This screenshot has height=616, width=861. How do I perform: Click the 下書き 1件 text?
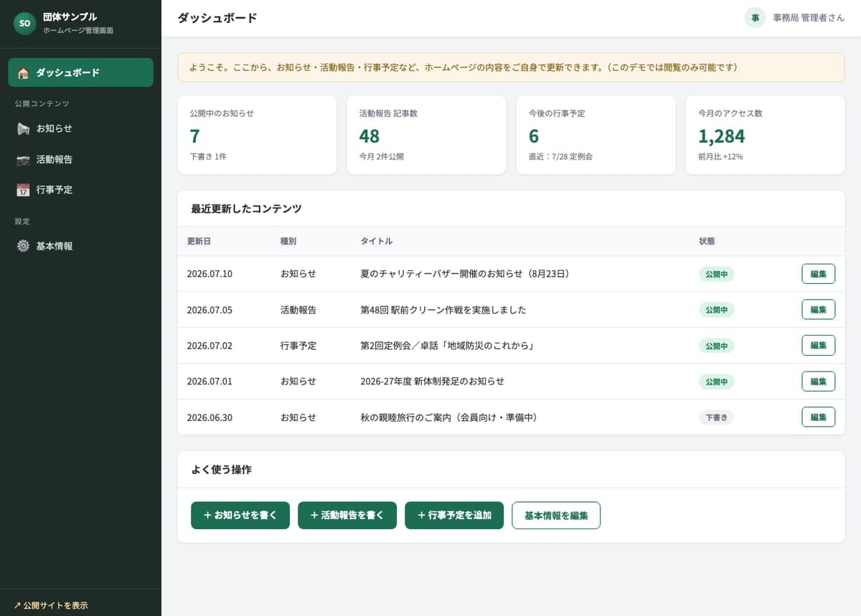208,156
